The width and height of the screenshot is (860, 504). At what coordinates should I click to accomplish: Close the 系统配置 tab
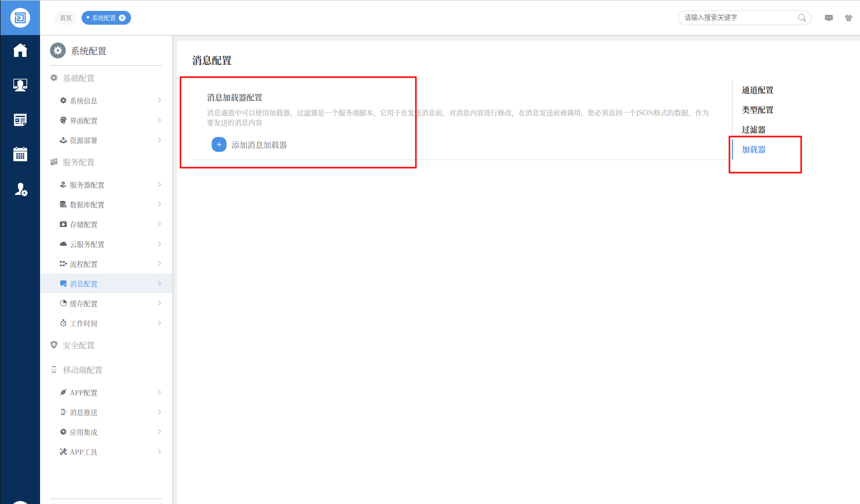[122, 18]
